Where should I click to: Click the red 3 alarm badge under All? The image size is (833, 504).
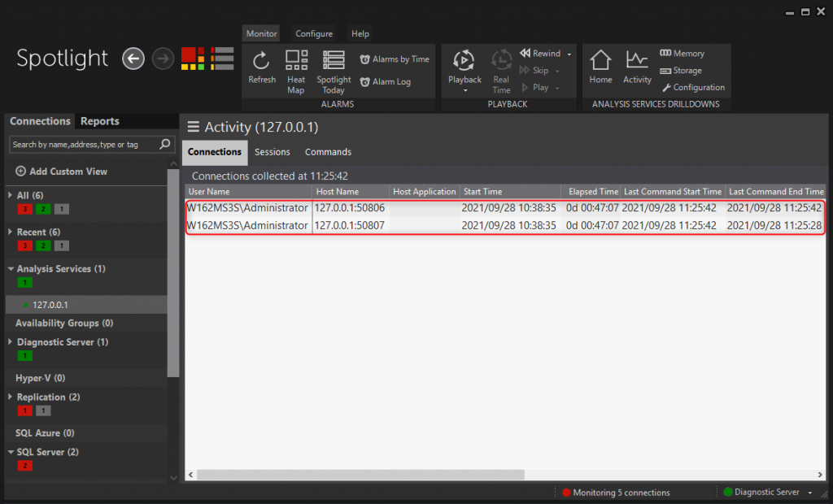coord(25,209)
